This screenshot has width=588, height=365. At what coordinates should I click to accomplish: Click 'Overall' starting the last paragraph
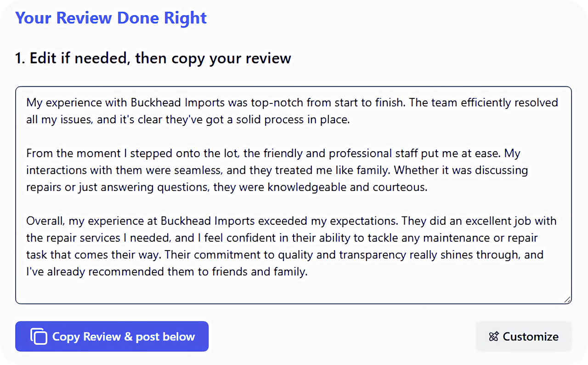click(x=45, y=221)
